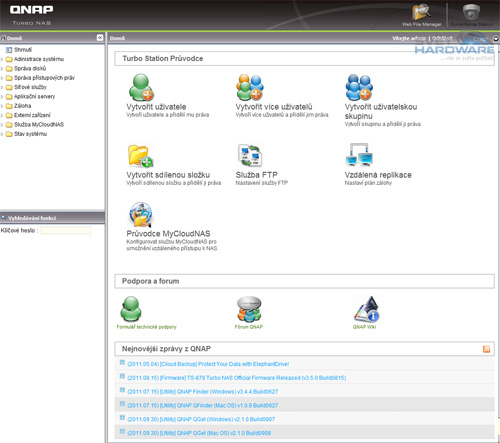The height and width of the screenshot is (443, 500).
Task: Open QNAP Finder Windows v3.4.4 news
Action: 203,392
